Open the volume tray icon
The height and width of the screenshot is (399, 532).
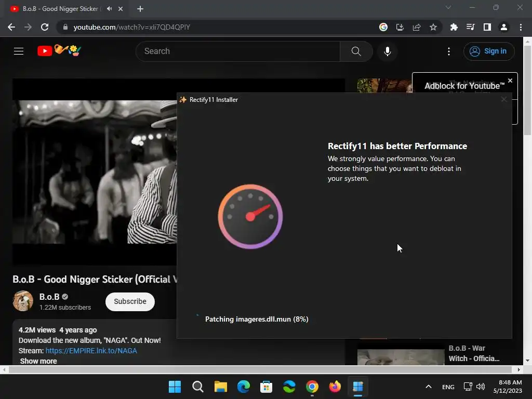[481, 387]
